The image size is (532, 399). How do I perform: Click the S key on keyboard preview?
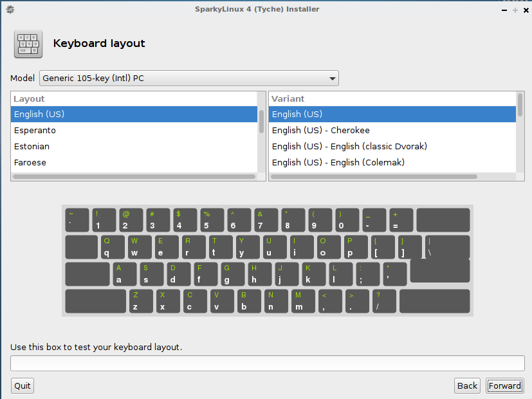click(x=152, y=274)
